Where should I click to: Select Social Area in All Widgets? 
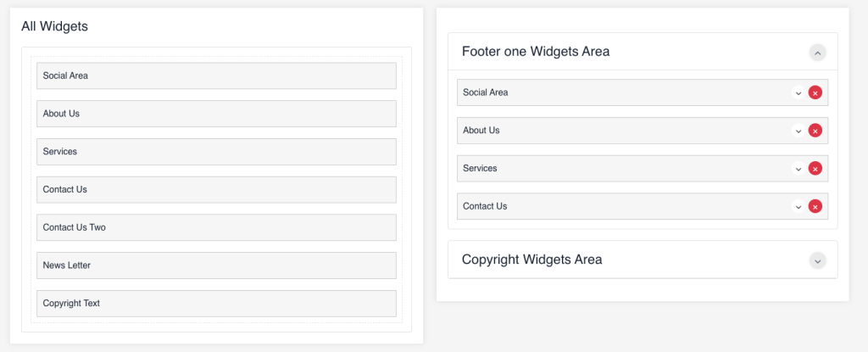pyautogui.click(x=216, y=76)
